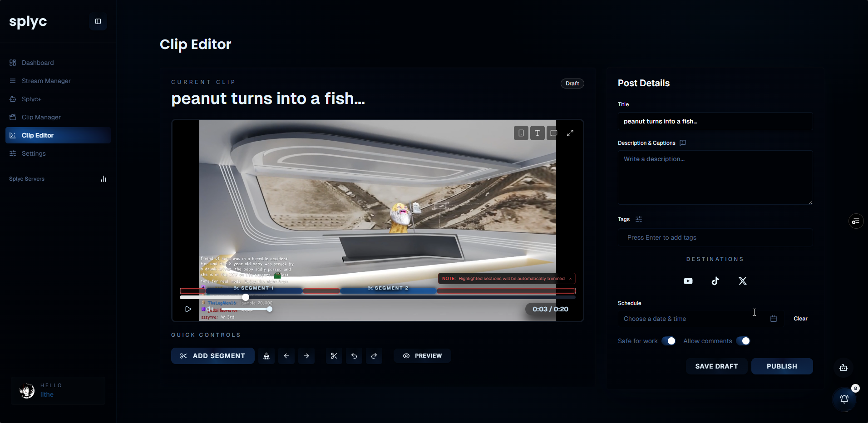Select YouTube as a destination
The image size is (868, 423).
[688, 281]
